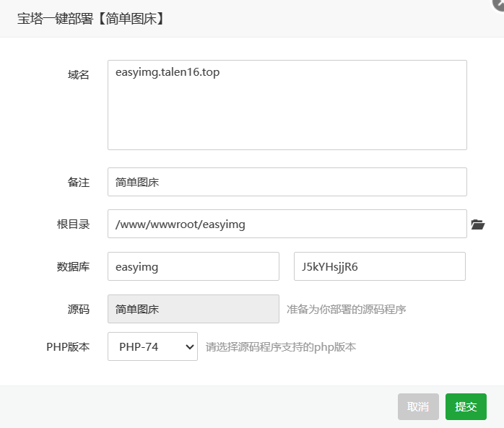The width and height of the screenshot is (504, 428).
Task: Click the 备注 label
Action: [x=79, y=182]
